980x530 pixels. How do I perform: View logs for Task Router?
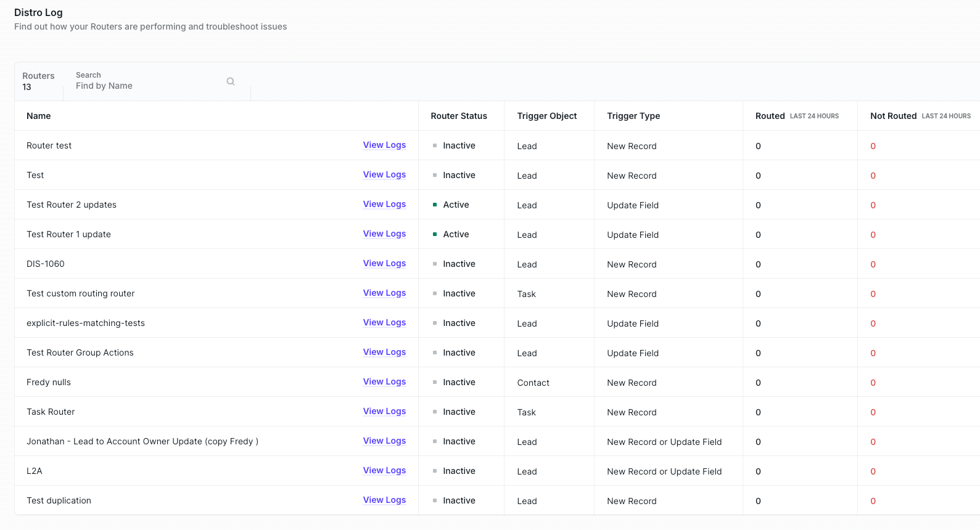click(x=384, y=411)
